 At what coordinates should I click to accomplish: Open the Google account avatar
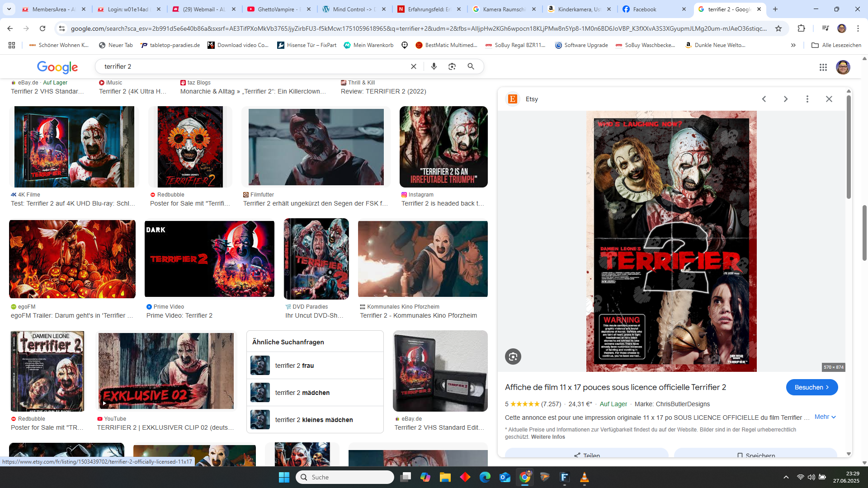[843, 67]
